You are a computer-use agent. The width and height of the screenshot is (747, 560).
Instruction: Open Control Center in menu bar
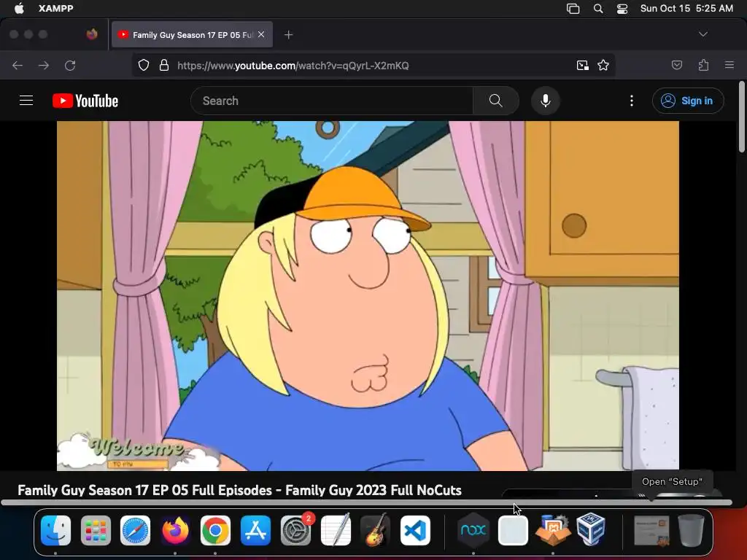coord(622,9)
